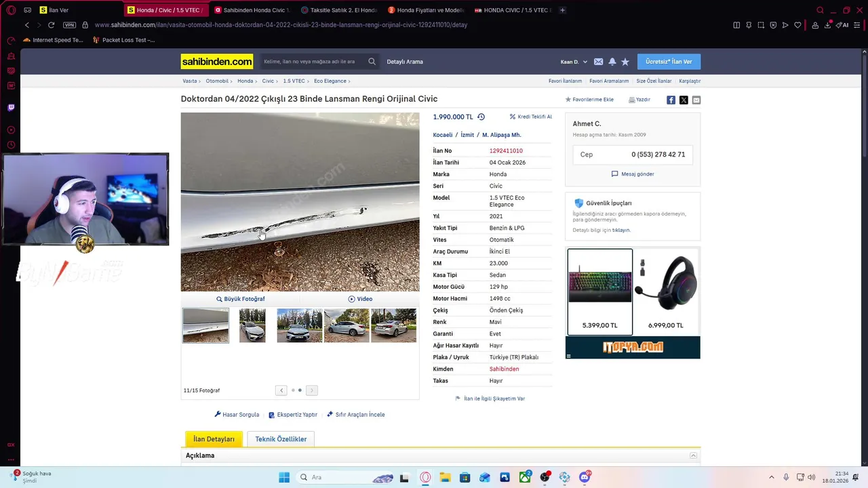Collapse the Açıklama section
The width and height of the screenshot is (868, 488).
pyautogui.click(x=693, y=455)
